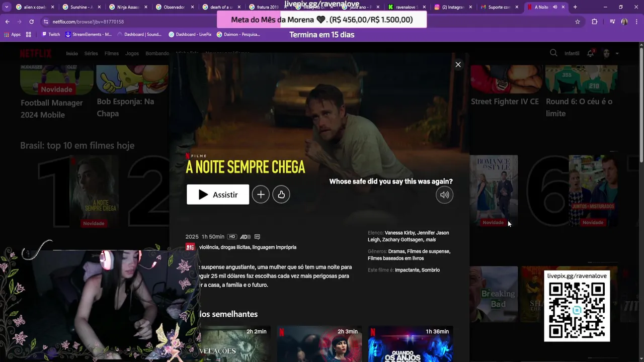Open the Dashboard Sound bookmark
This screenshot has width=644, height=362.
click(139, 34)
